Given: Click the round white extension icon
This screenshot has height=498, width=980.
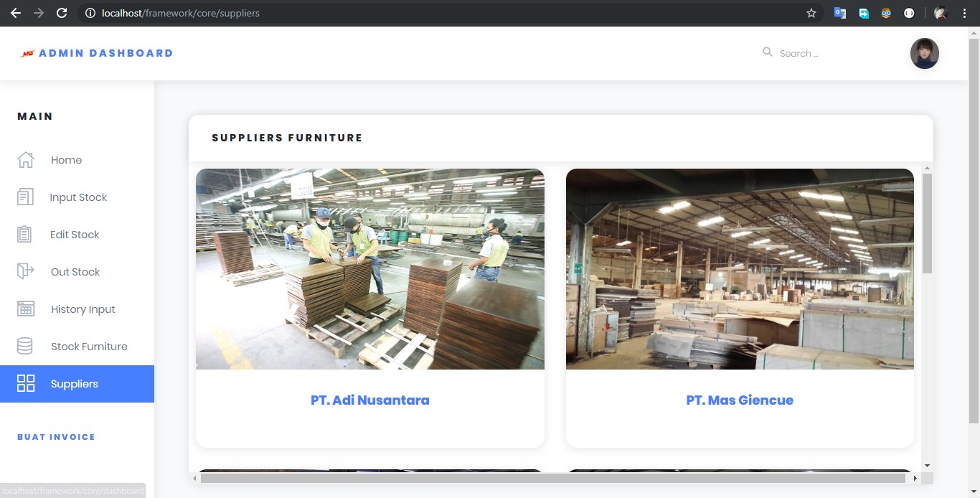Looking at the screenshot, I should (909, 13).
